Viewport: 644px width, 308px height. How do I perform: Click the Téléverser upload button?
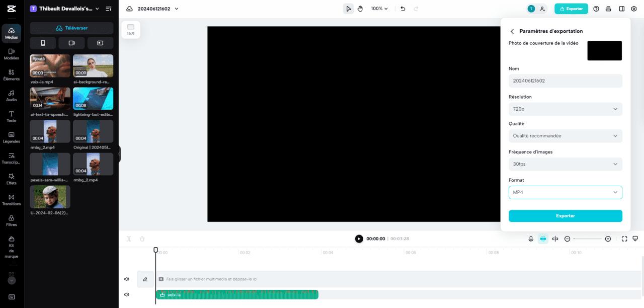coord(71,28)
